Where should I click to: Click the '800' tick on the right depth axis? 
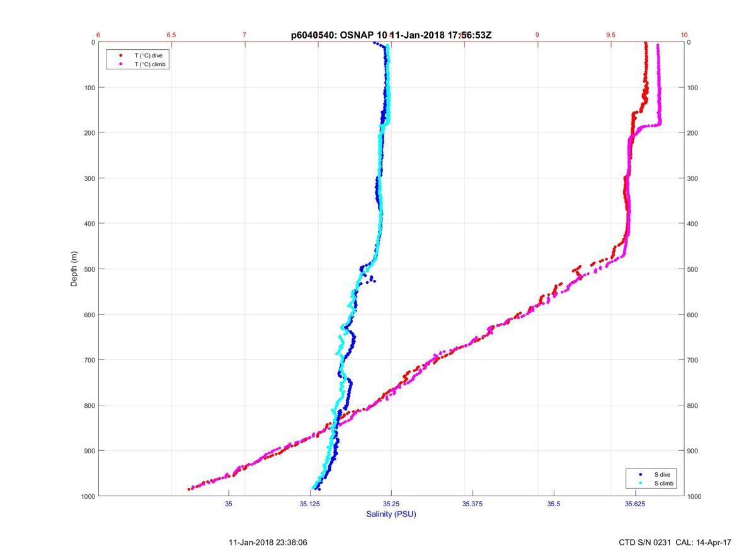(693, 405)
